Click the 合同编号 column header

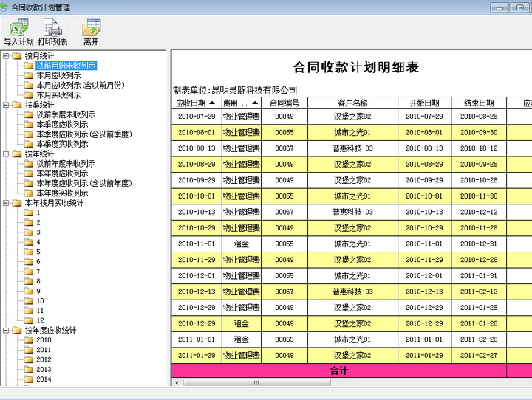tap(284, 103)
